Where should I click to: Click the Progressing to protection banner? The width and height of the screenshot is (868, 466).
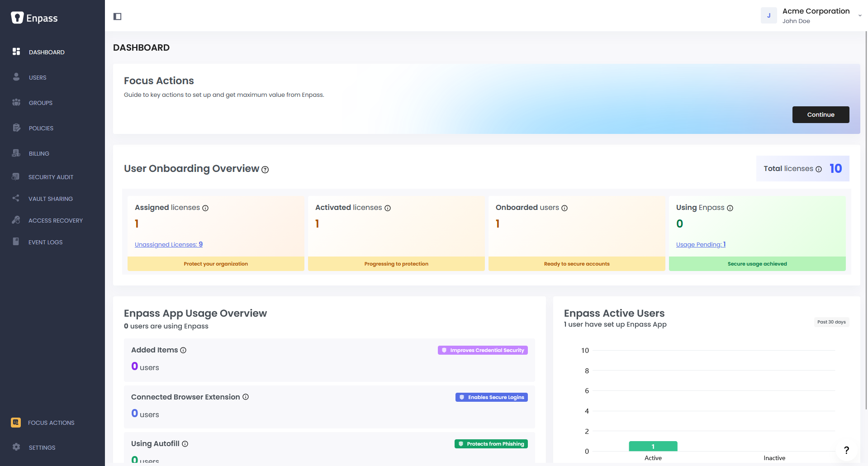pyautogui.click(x=396, y=264)
